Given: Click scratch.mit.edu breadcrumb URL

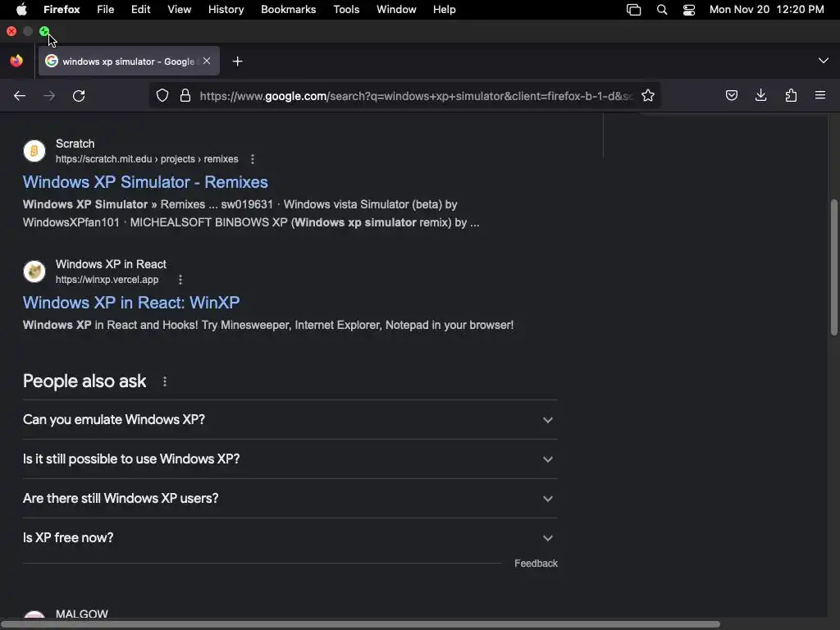Looking at the screenshot, I should (x=147, y=159).
